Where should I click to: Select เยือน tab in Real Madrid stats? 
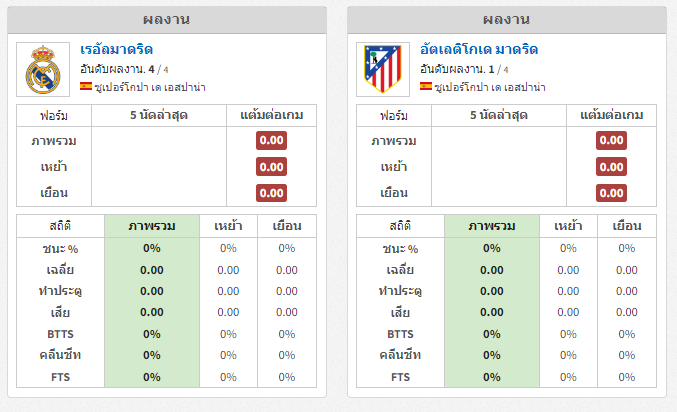coord(287,226)
